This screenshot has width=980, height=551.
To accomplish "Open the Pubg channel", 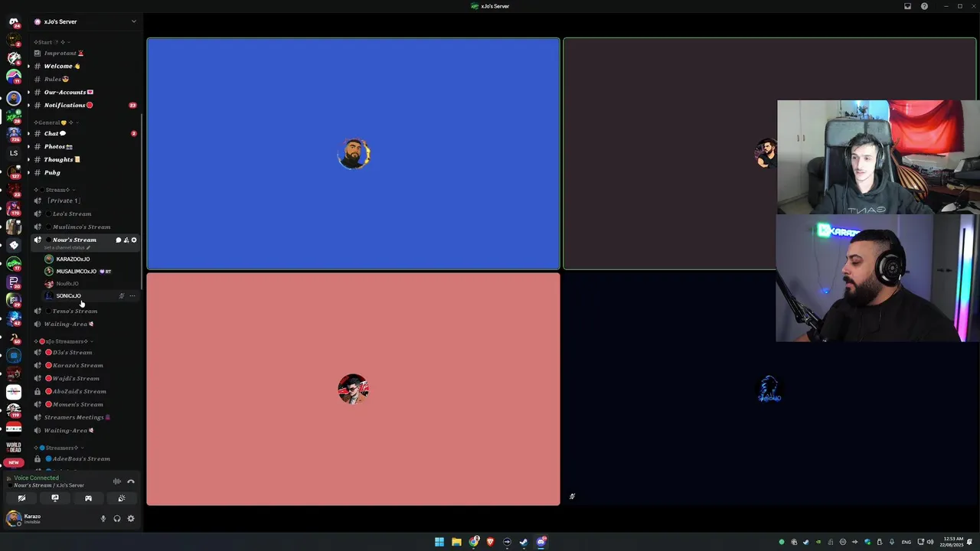I will pos(84,173).
